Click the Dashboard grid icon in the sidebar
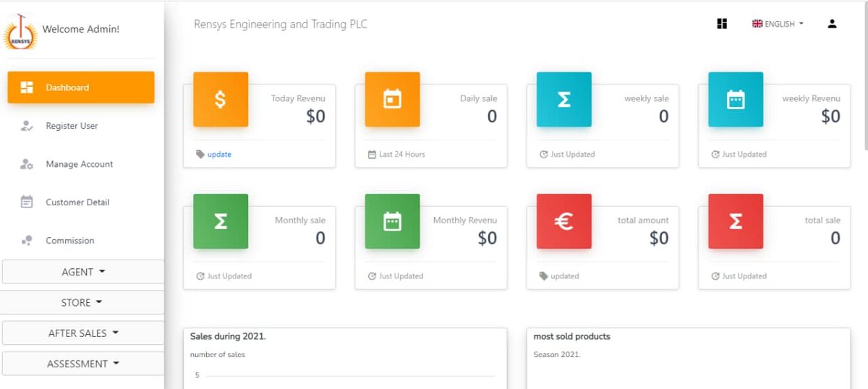868x389 pixels. [27, 87]
